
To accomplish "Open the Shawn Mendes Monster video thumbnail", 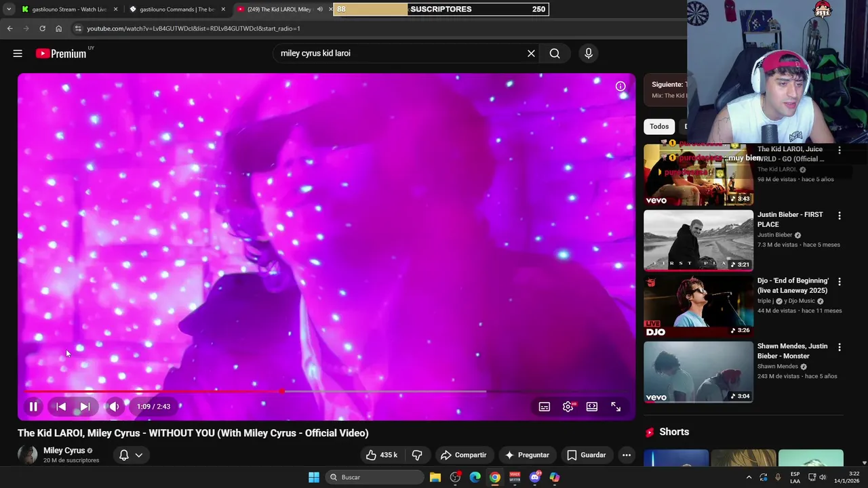I will click(698, 372).
